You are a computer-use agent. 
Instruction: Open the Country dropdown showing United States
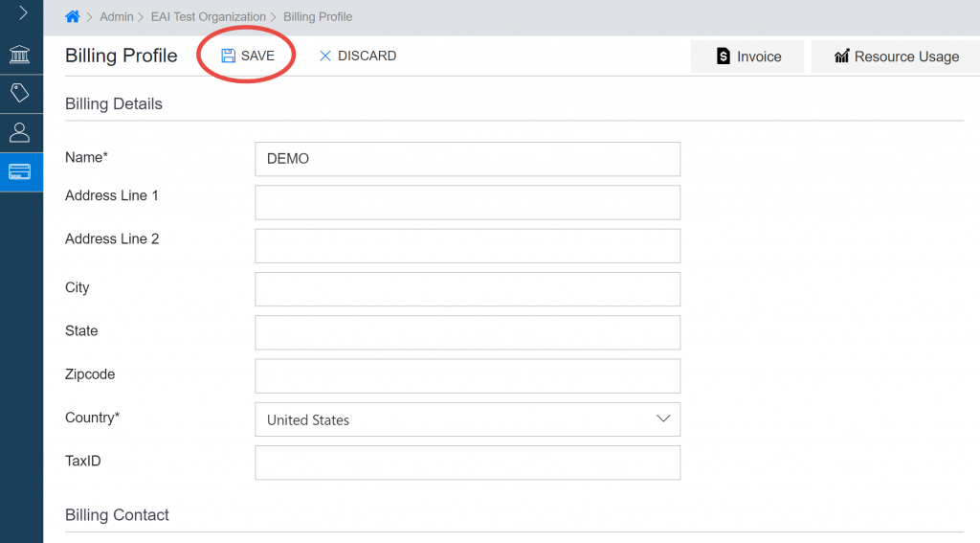pyautogui.click(x=467, y=419)
